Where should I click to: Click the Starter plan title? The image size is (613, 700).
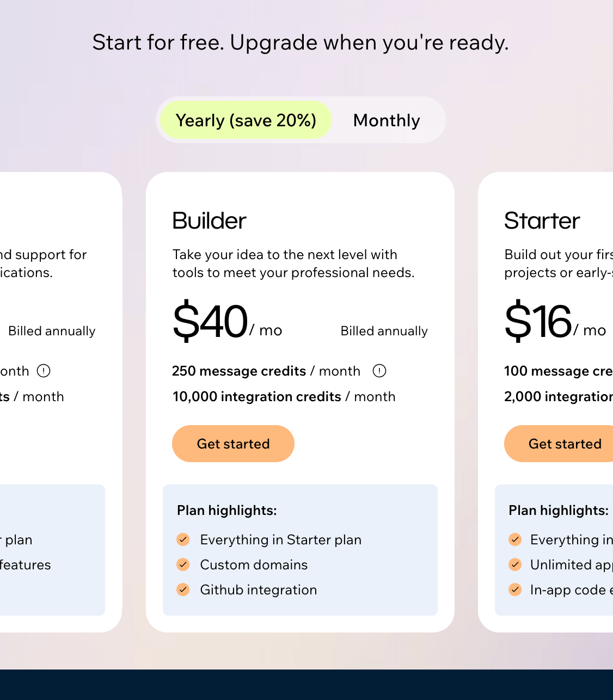[542, 221]
